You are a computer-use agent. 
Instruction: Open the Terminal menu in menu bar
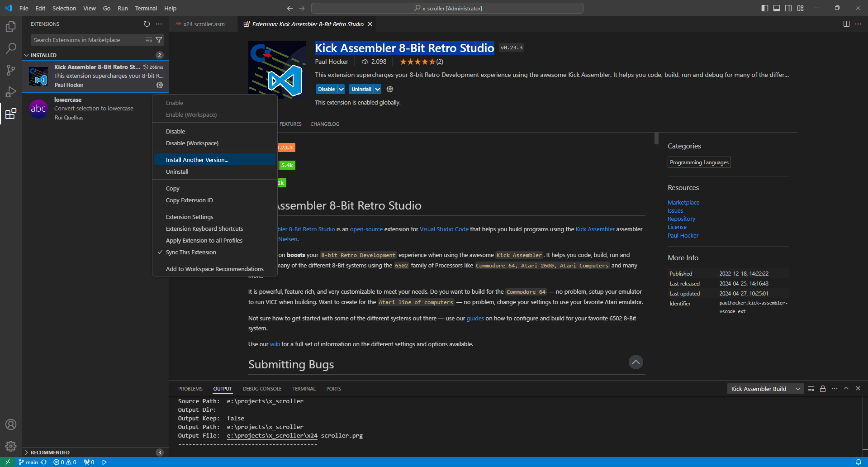(146, 8)
